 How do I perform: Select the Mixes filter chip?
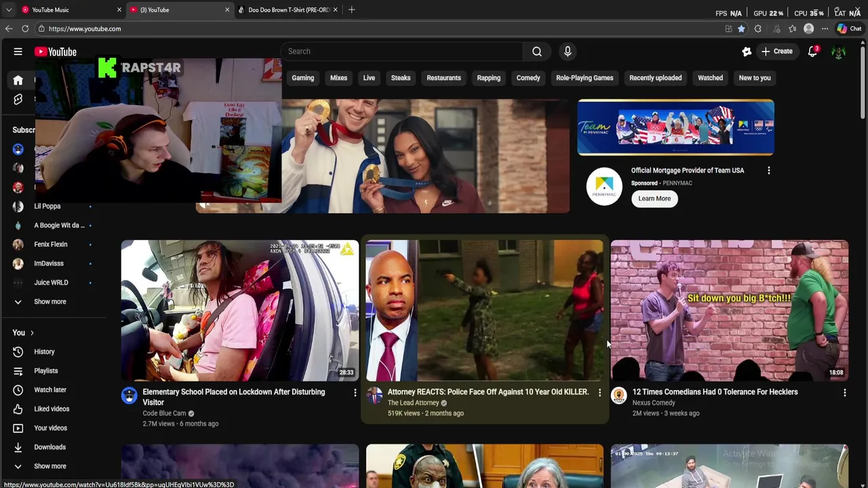(x=338, y=78)
